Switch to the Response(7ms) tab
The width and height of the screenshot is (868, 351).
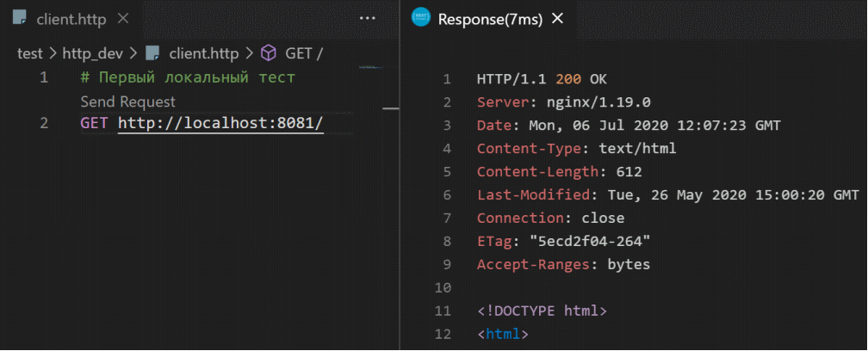point(489,18)
